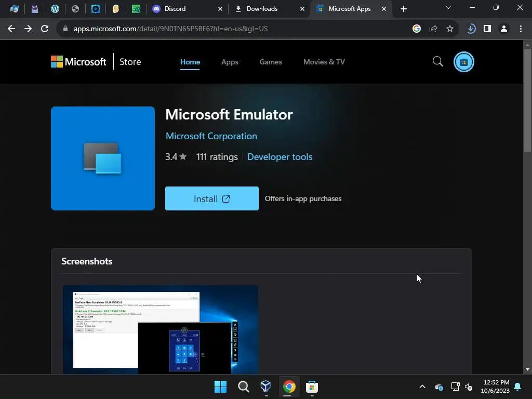Open the Store account avatar

pyautogui.click(x=464, y=62)
